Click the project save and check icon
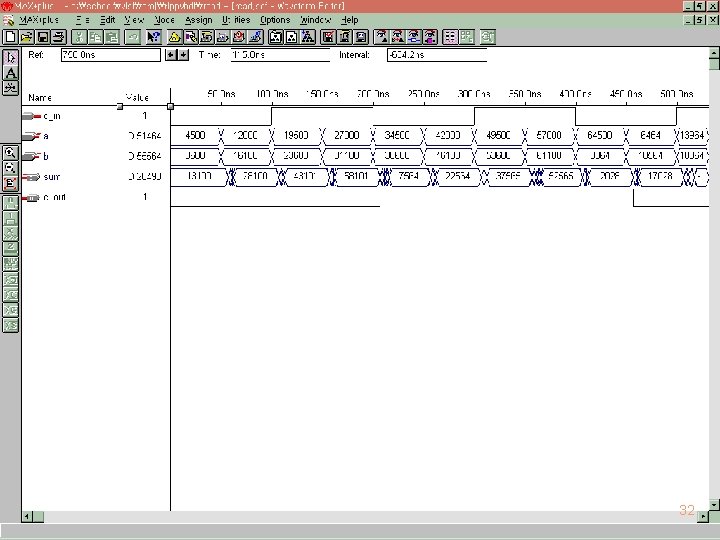 (328, 37)
